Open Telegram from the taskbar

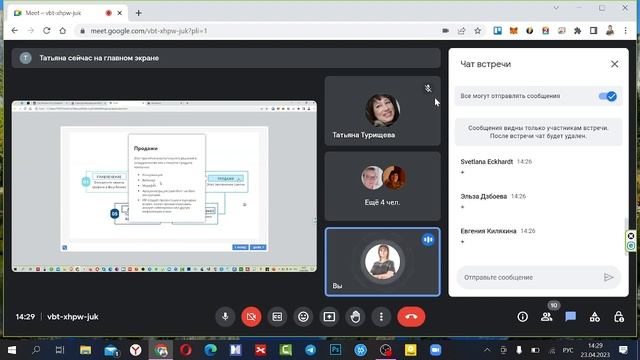[x=311, y=350]
